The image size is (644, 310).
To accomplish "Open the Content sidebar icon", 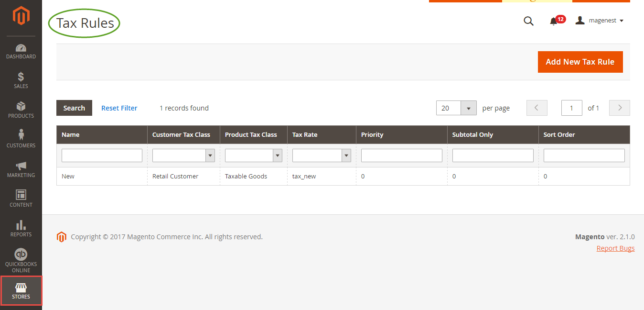I will pos(21,199).
